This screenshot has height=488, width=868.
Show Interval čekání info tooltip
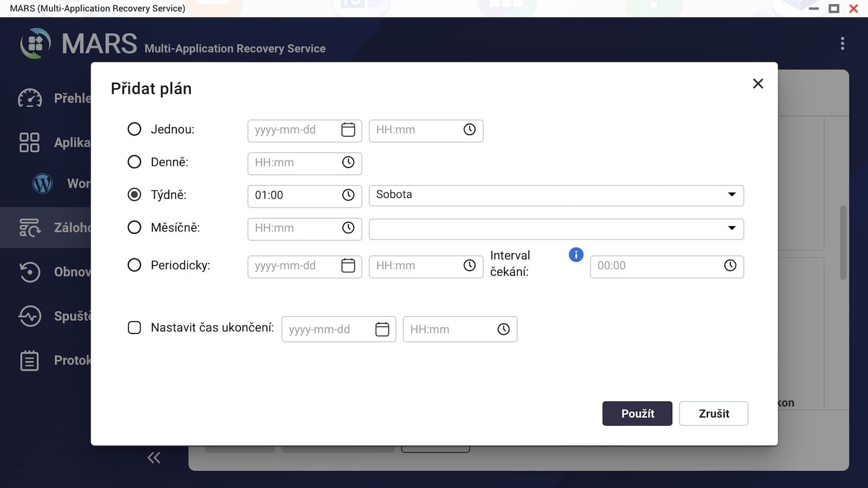(576, 255)
